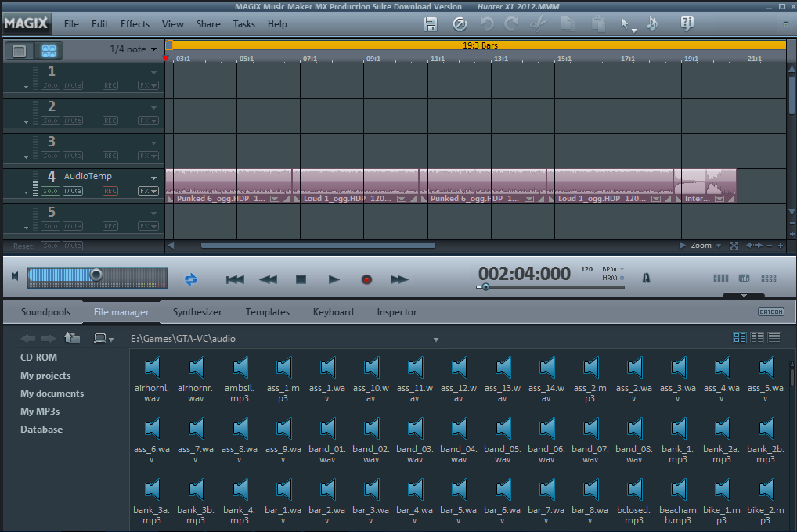Open the Share menu
797x532 pixels.
click(208, 24)
